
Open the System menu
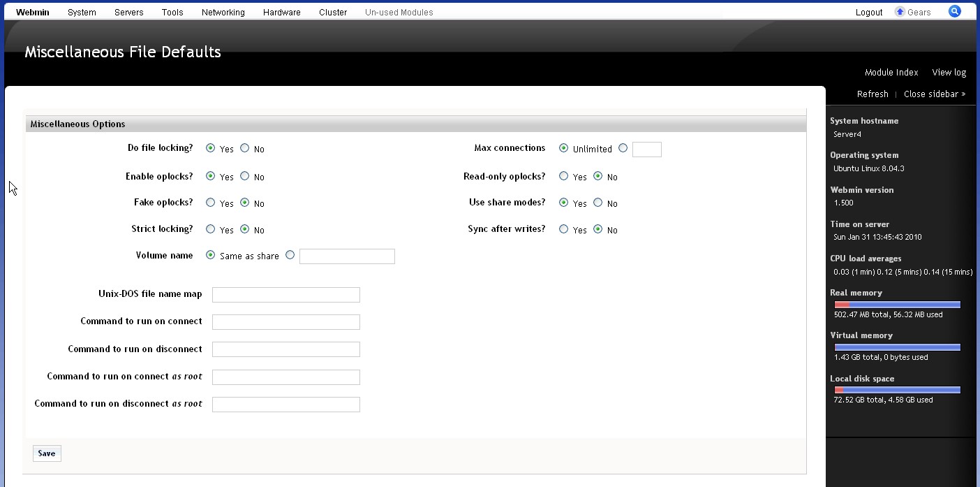[82, 13]
